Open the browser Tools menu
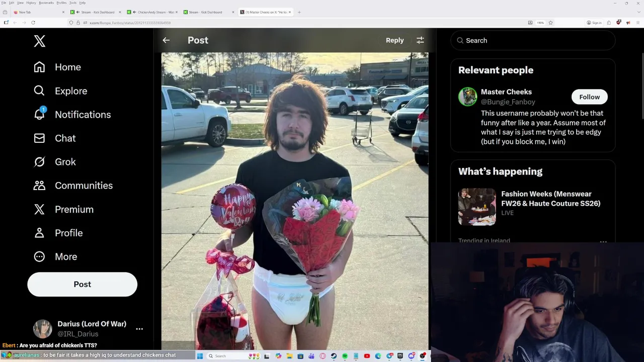Image resolution: width=644 pixels, height=362 pixels. pos(73,3)
